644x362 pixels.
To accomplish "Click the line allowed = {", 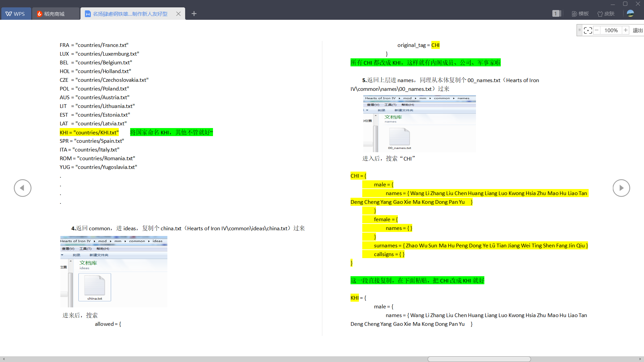I will [x=108, y=324].
